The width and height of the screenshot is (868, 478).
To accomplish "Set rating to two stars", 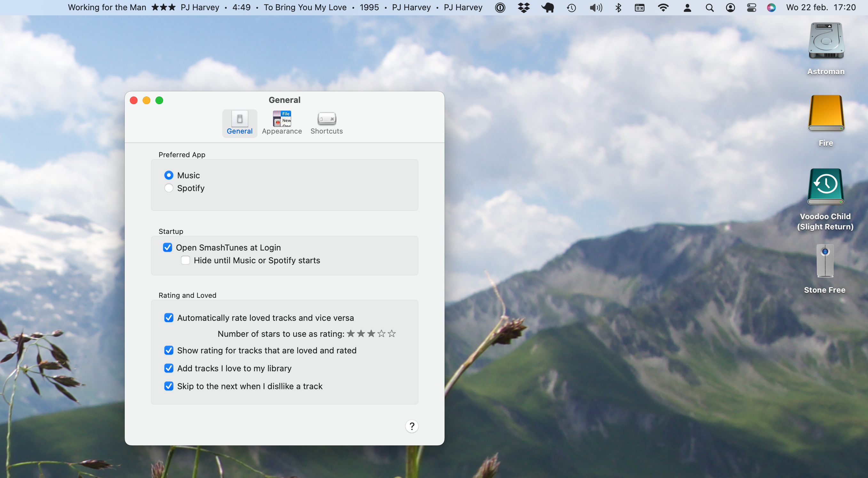I will pos(361,334).
